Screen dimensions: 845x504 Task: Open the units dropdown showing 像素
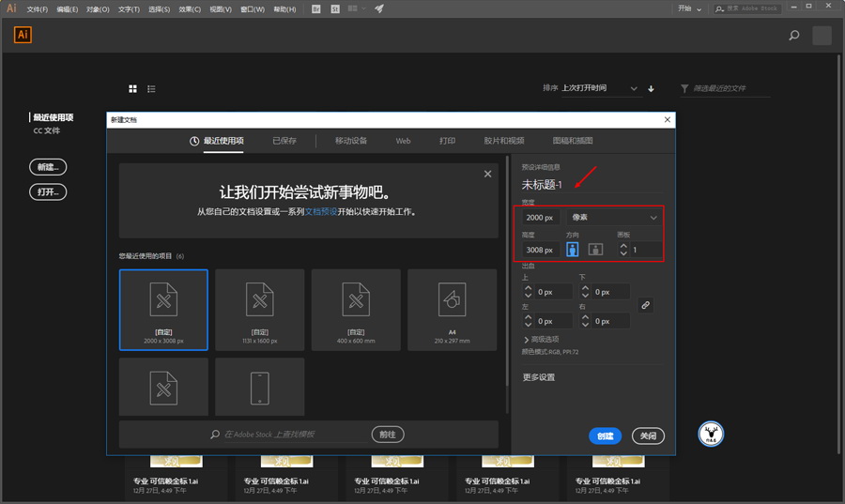[615, 218]
